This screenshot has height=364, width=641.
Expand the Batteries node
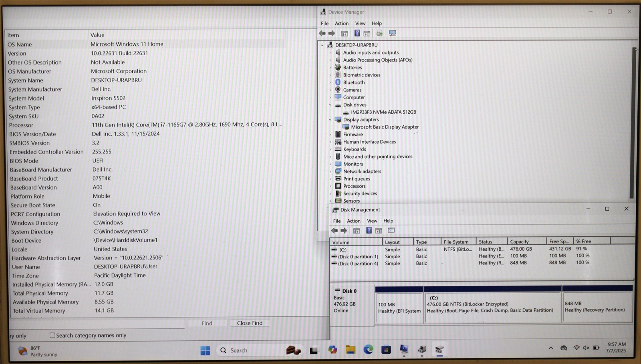[330, 68]
